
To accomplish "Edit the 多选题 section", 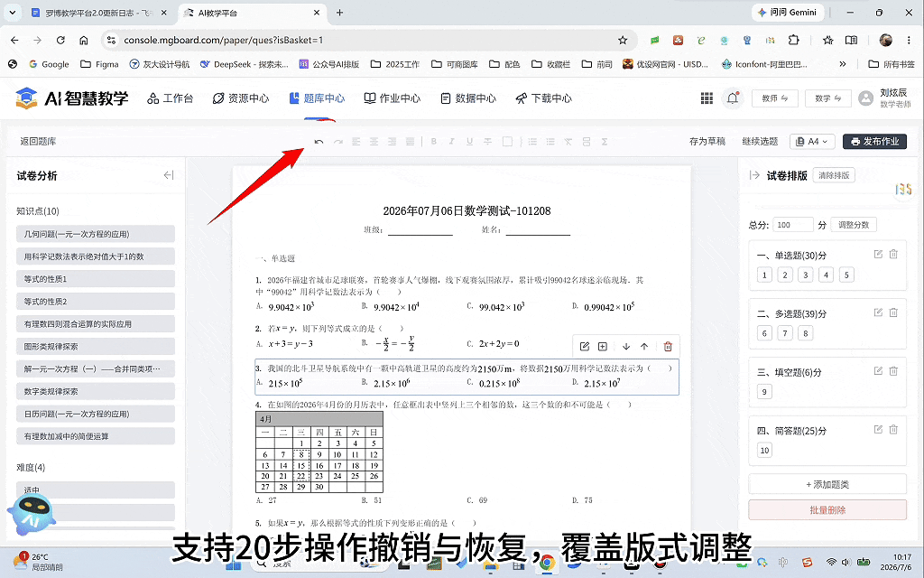I will [x=878, y=312].
